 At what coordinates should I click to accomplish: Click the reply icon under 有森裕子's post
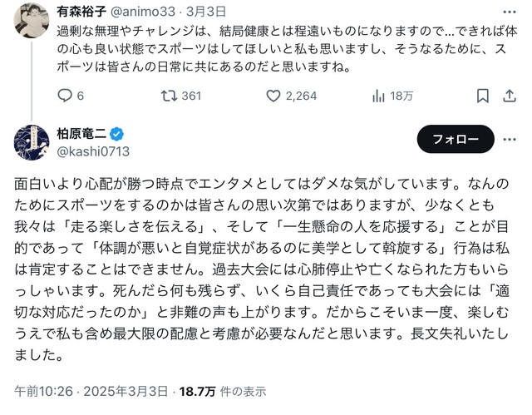66,96
